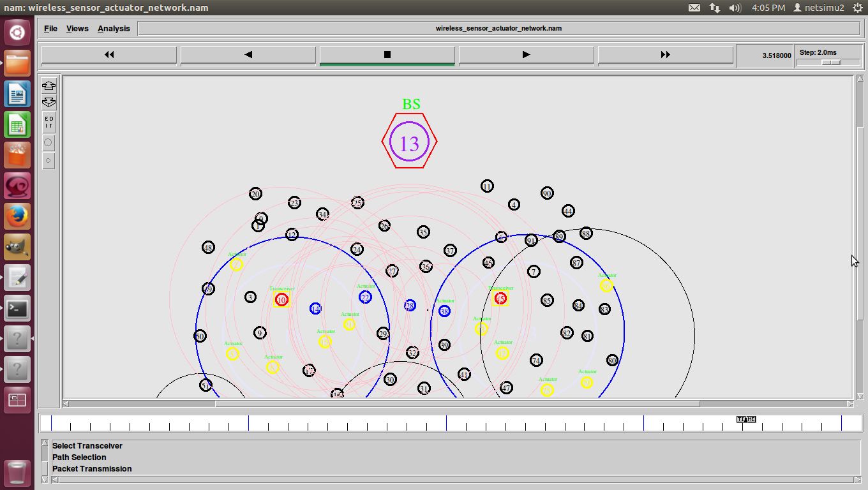Select the 'Packet Transmission' annotation entry
This screenshot has width=868, height=490.
click(92, 469)
